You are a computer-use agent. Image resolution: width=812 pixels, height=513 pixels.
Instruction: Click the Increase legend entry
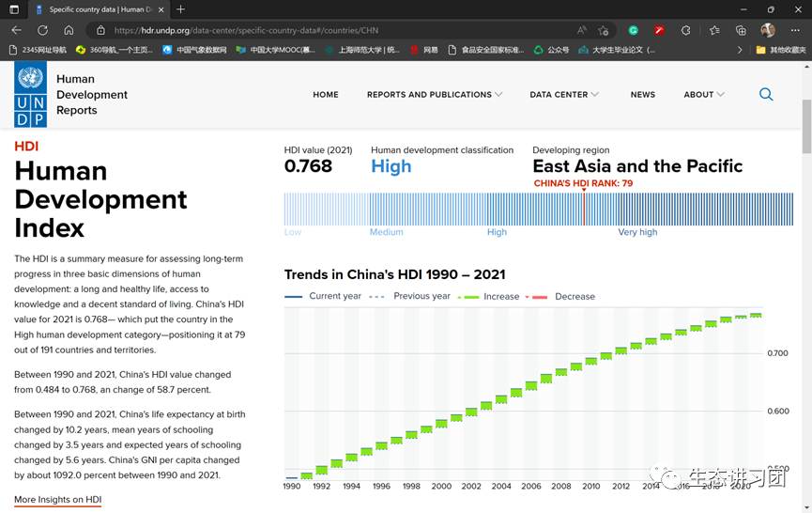(488, 296)
